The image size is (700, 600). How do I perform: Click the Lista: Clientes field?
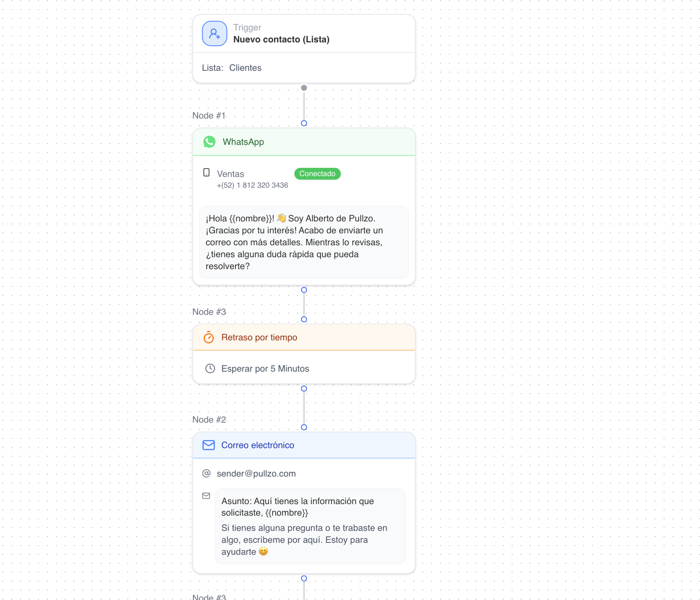point(232,68)
